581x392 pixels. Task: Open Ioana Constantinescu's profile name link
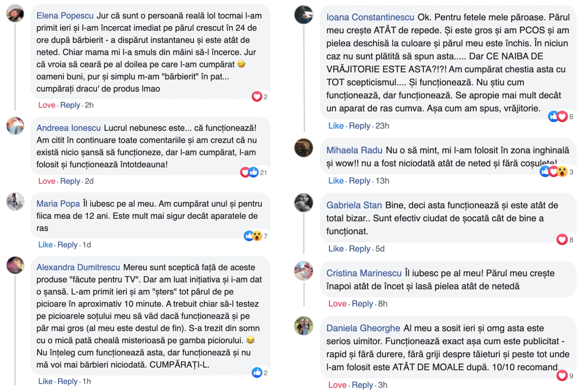370,17
